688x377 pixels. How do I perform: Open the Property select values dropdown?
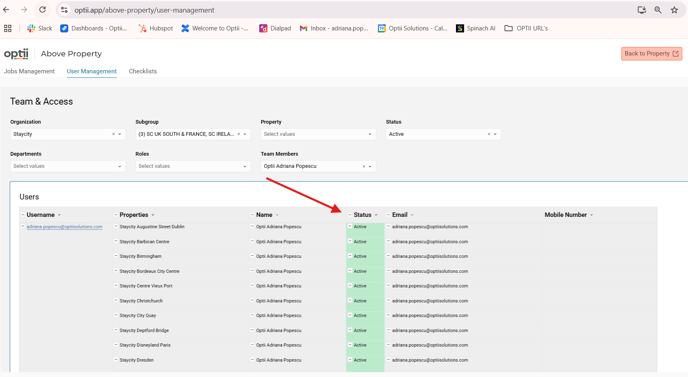point(318,134)
